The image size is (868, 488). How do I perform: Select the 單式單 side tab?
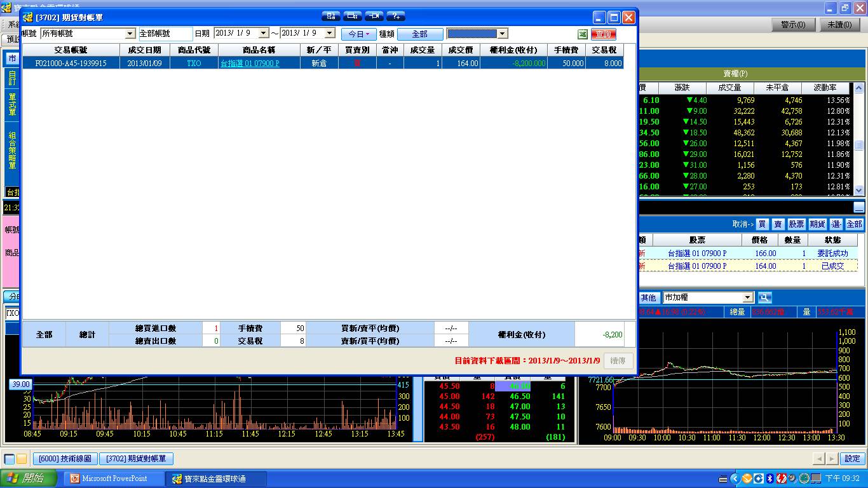pyautogui.click(x=12, y=104)
